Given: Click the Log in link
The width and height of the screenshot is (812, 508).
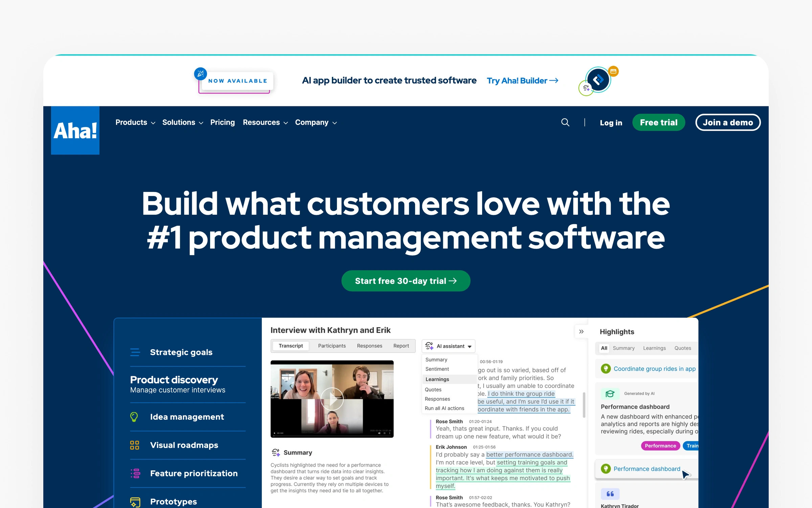Looking at the screenshot, I should pos(611,123).
